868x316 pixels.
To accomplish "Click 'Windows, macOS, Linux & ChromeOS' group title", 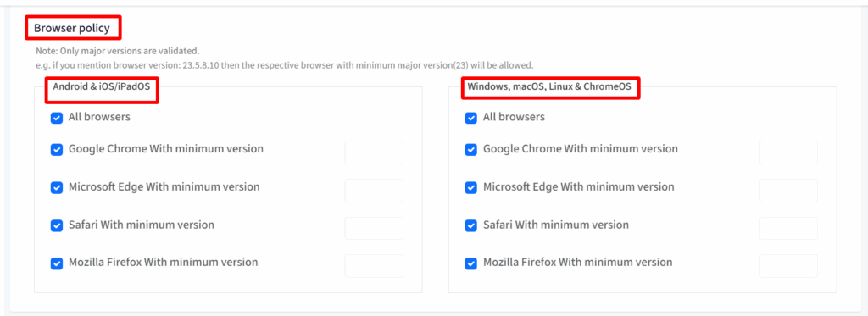I will (549, 86).
